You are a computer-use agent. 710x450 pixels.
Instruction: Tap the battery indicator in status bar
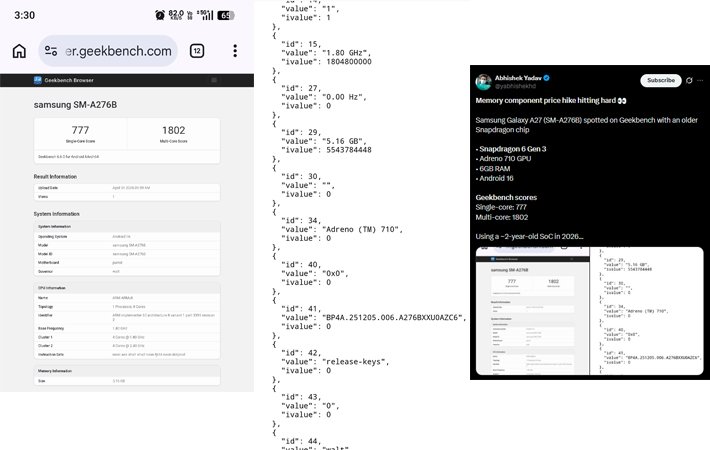(226, 15)
